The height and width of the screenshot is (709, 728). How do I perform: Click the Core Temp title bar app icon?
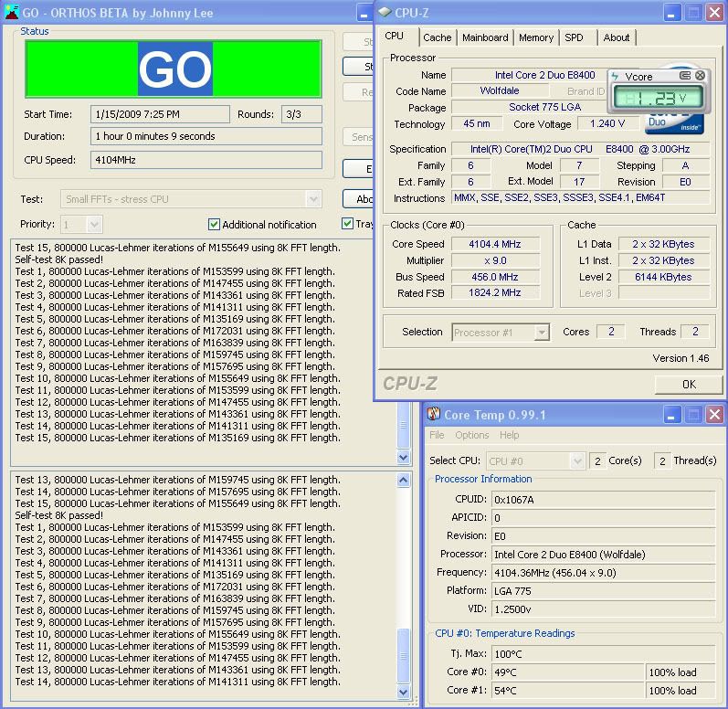434,414
